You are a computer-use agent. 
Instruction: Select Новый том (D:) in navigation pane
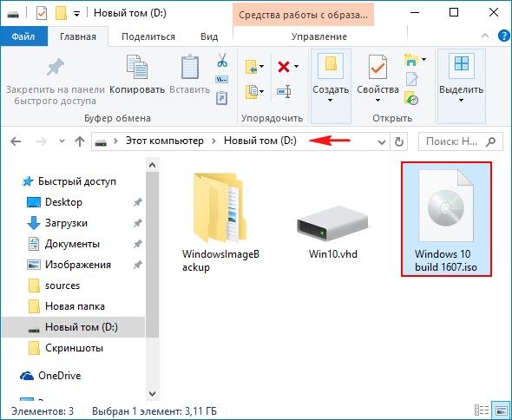point(73,327)
